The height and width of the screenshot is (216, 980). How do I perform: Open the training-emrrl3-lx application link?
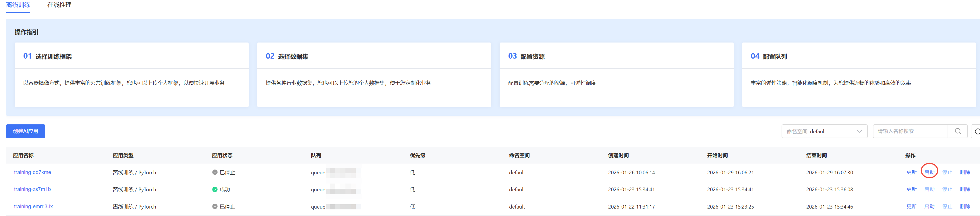pos(34,207)
